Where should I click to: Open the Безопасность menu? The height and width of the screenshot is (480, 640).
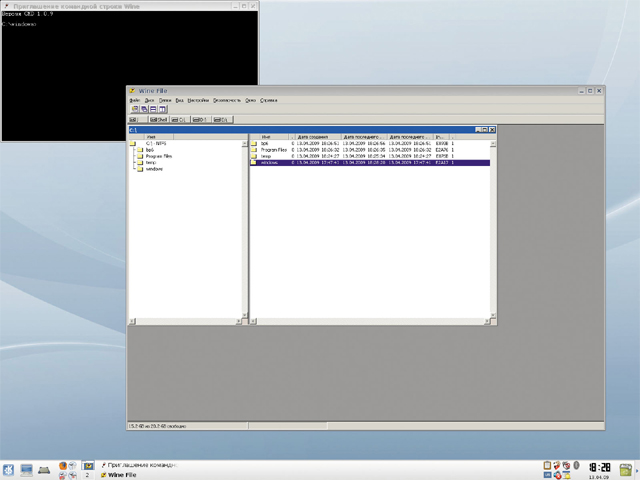(x=227, y=100)
